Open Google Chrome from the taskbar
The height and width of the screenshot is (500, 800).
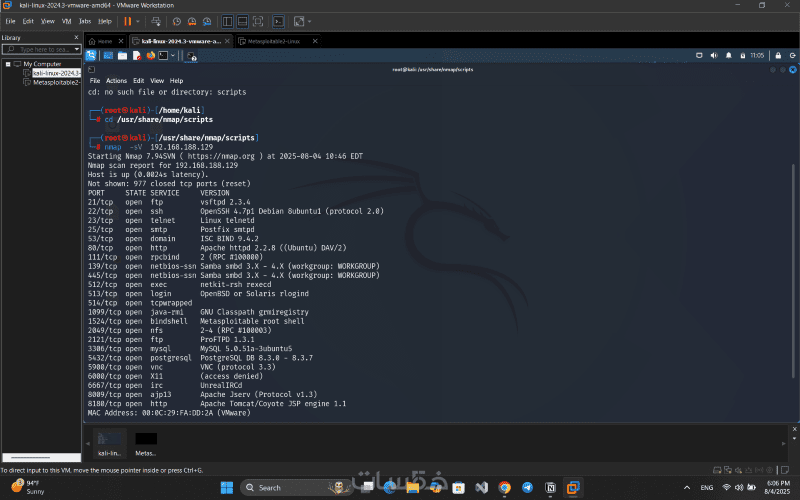tap(505, 488)
